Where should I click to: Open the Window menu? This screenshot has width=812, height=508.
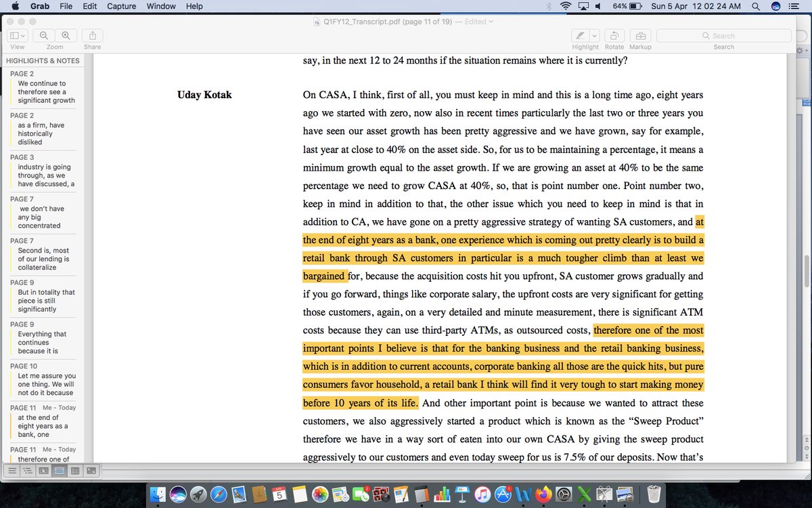coord(161,6)
